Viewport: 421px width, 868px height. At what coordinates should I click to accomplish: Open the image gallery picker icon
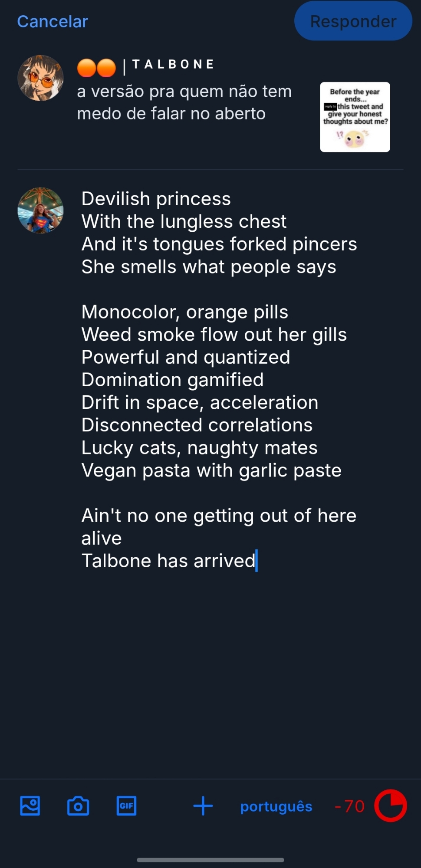pos(30,806)
